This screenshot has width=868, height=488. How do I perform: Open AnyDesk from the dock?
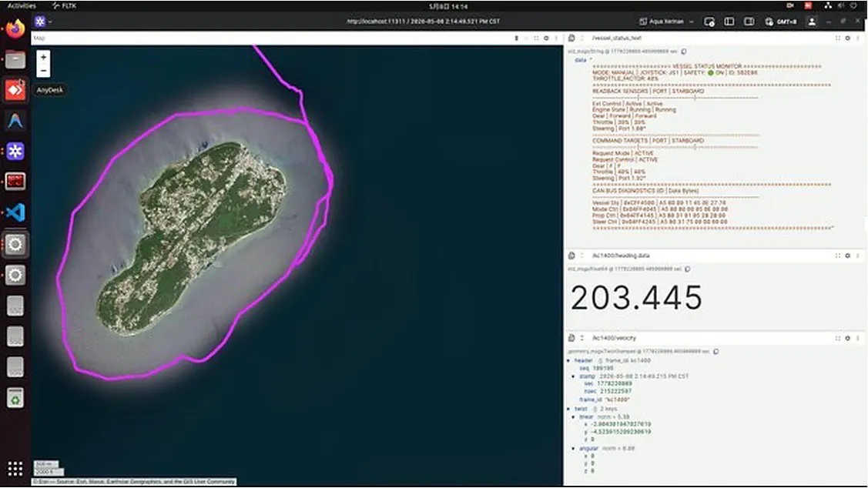15,89
